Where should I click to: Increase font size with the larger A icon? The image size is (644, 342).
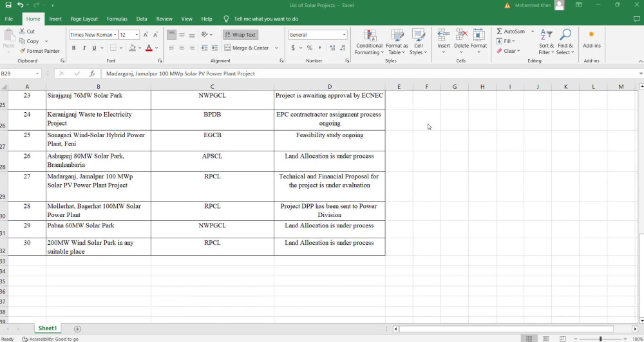point(146,35)
